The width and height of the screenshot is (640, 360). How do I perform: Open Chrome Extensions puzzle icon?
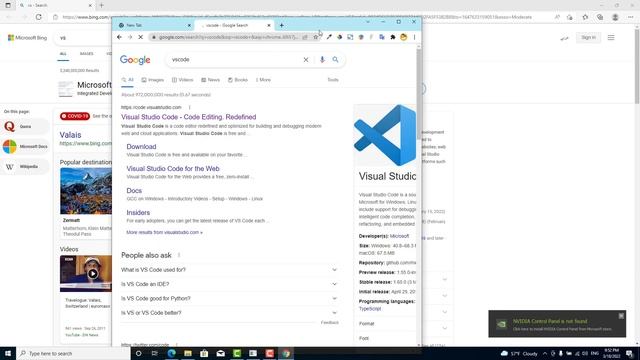[393, 37]
